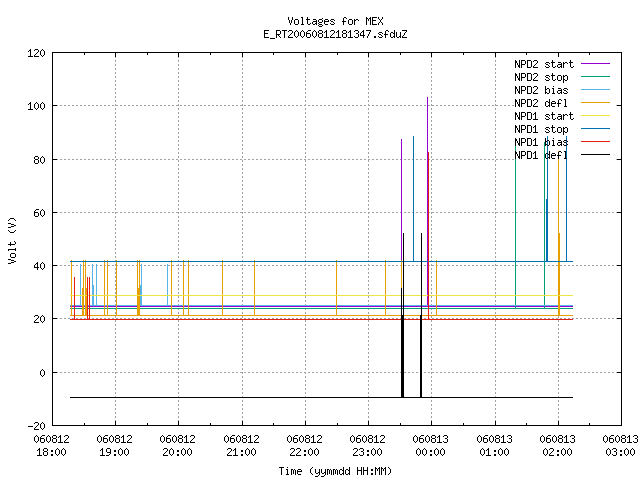Click the x-axis tick 060812 23:00
Viewport: 640px width, 480px height.
367,446
